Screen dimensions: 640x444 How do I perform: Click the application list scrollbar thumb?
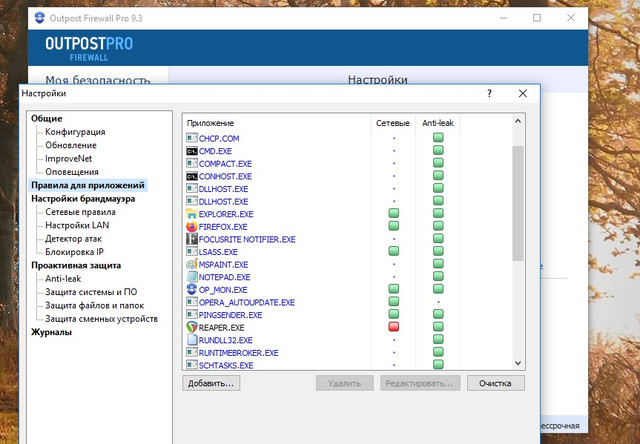click(x=518, y=203)
